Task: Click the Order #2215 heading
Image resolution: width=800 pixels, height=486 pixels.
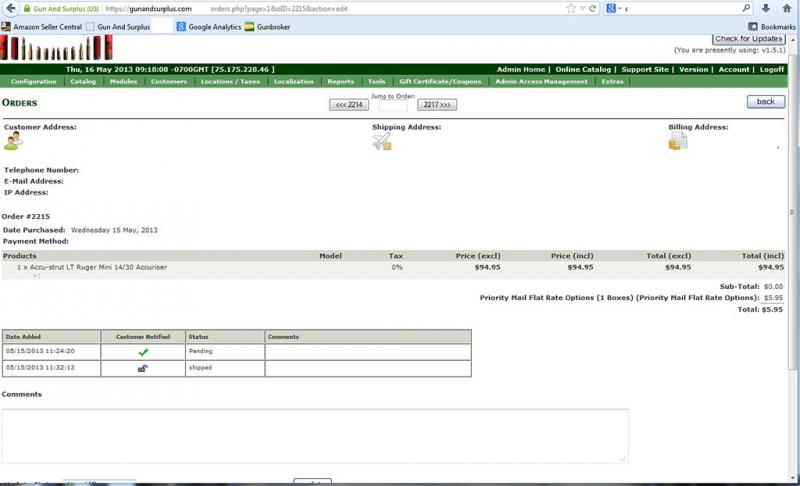Action: point(26,216)
